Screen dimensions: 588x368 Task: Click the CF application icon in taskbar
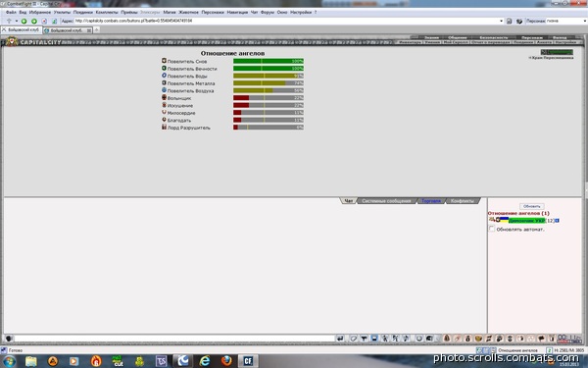click(248, 361)
